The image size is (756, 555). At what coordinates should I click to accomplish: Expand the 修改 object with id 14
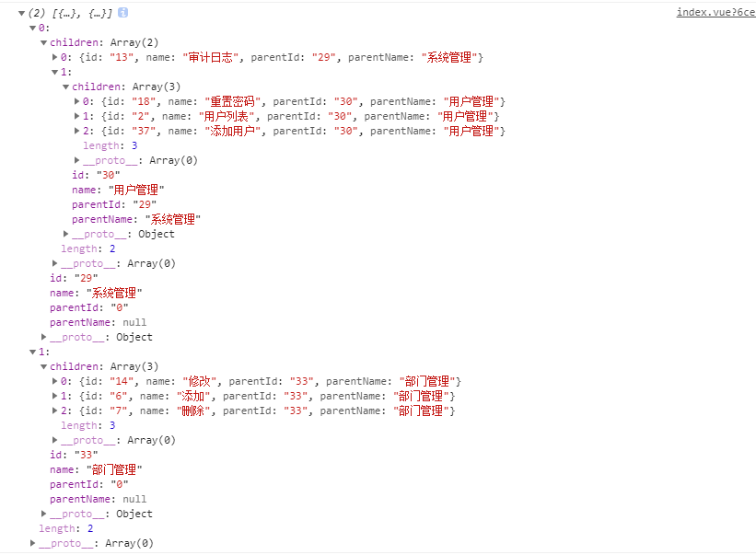tap(54, 382)
